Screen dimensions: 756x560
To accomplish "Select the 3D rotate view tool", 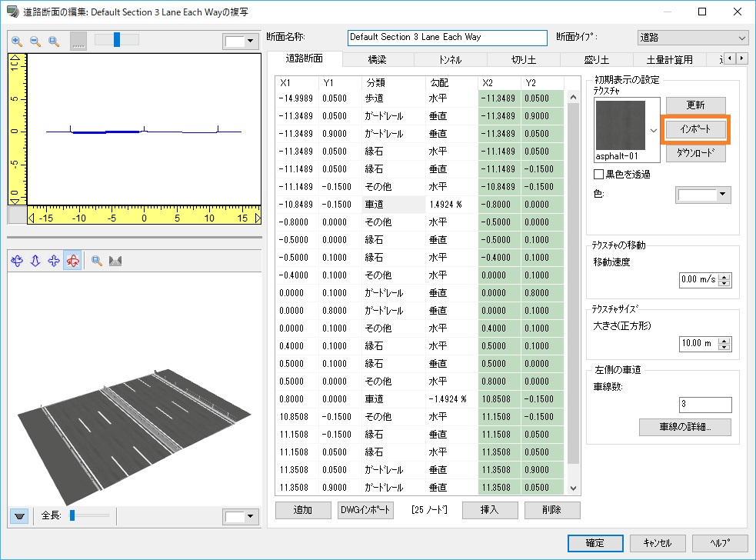I will (x=17, y=262).
